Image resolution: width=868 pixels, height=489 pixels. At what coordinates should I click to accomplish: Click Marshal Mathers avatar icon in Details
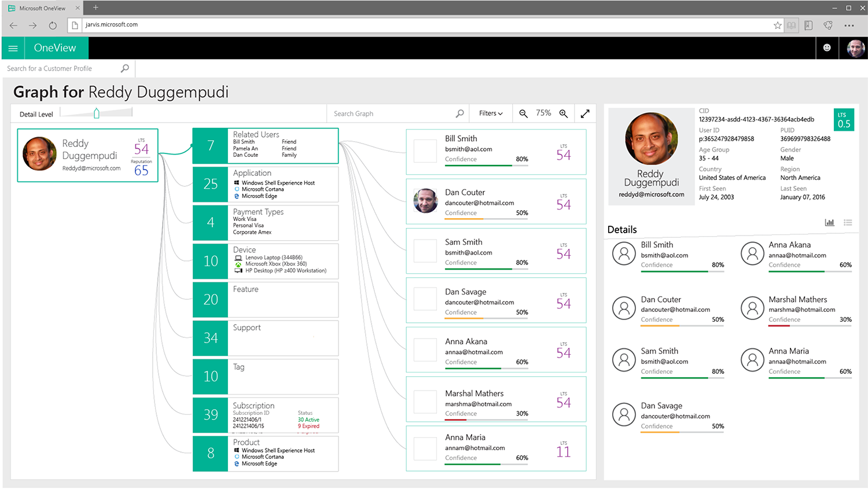752,308
